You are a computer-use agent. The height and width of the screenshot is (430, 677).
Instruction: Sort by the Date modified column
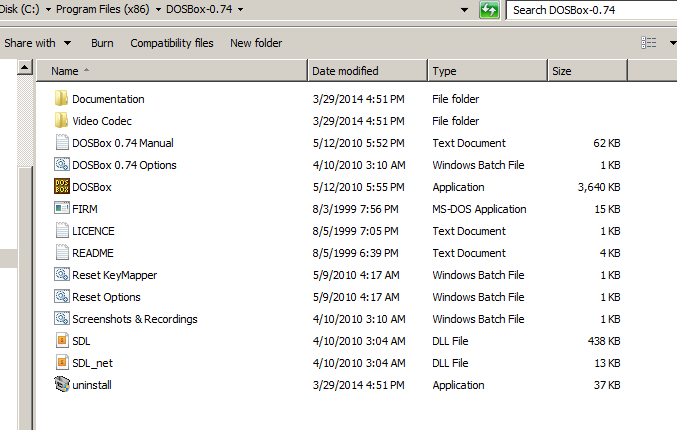pyautogui.click(x=367, y=71)
